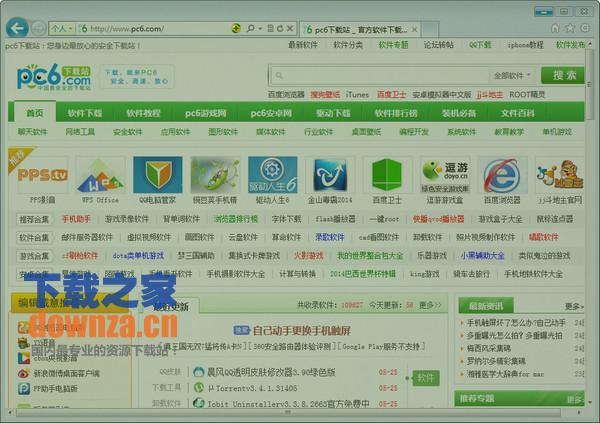Click the green compatibility icon in address bar

[236, 28]
